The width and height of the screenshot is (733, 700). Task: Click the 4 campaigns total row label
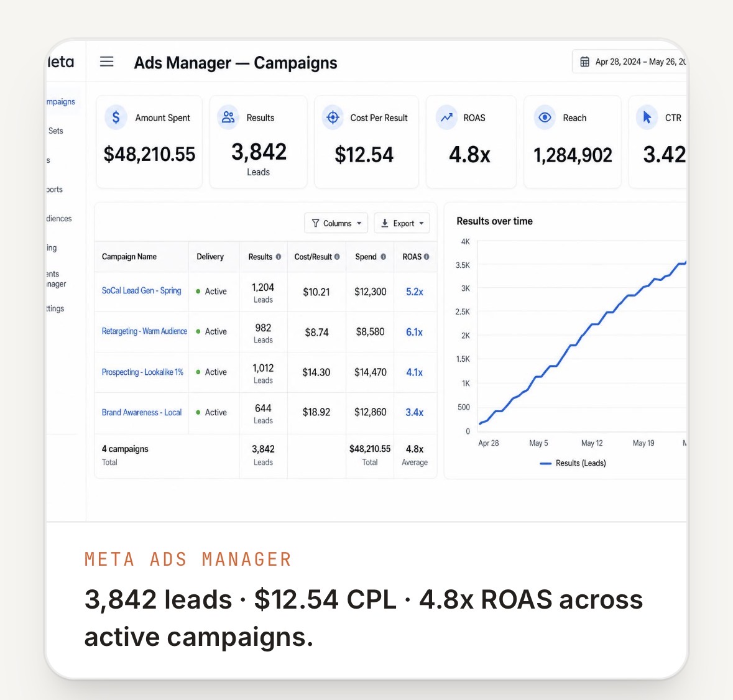click(125, 449)
